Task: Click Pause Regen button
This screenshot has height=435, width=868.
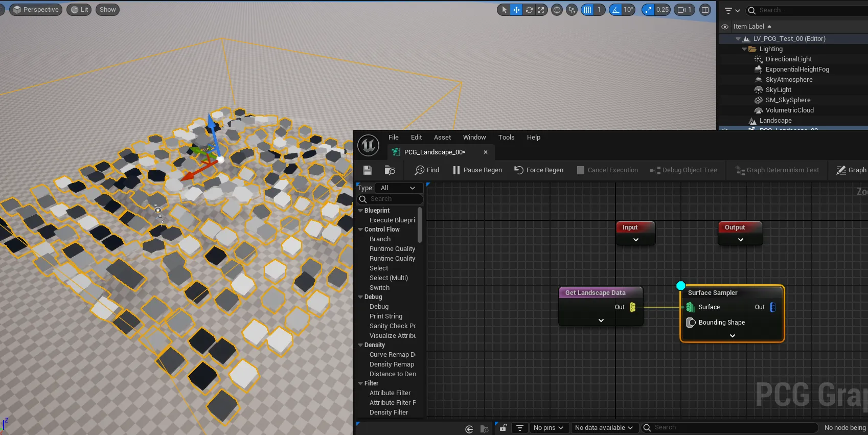Action: (x=477, y=170)
